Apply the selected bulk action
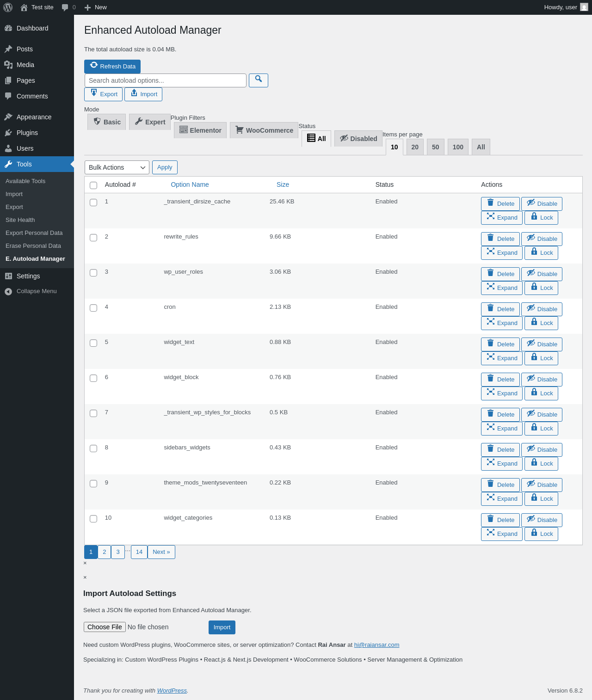The width and height of the screenshot is (592, 700). click(165, 167)
